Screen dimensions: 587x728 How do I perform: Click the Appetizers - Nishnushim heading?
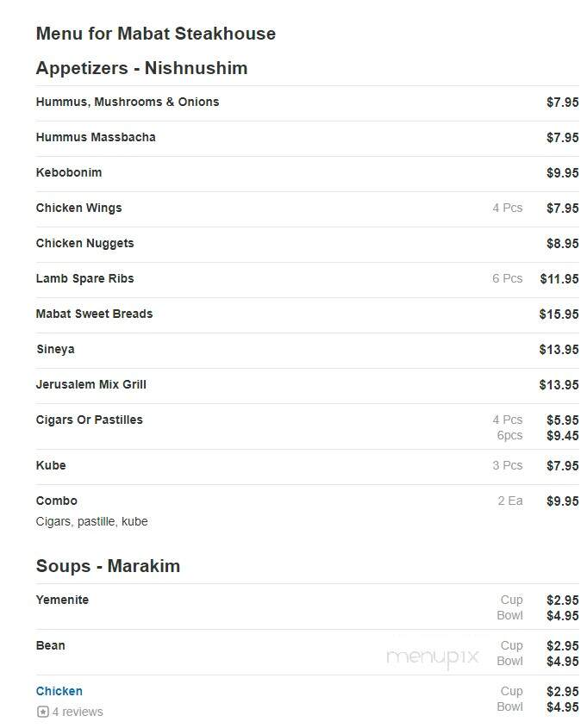click(141, 68)
